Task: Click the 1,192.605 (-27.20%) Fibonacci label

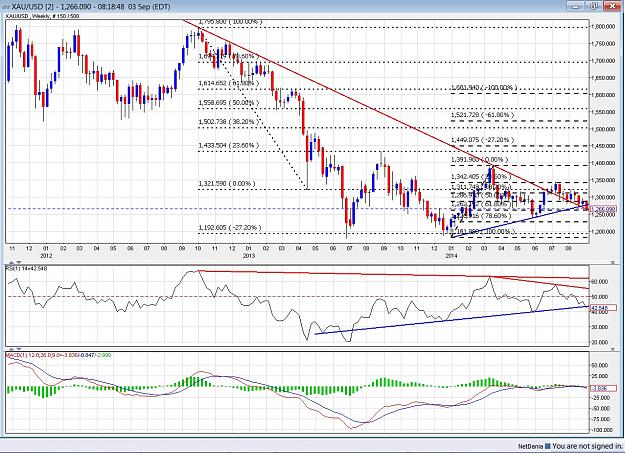Action: (x=230, y=227)
